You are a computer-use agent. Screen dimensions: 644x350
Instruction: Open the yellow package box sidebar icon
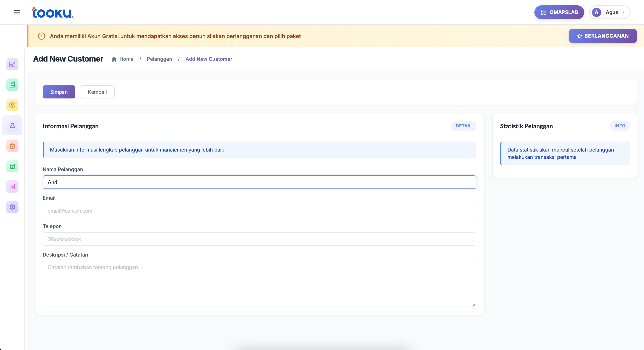[x=12, y=105]
